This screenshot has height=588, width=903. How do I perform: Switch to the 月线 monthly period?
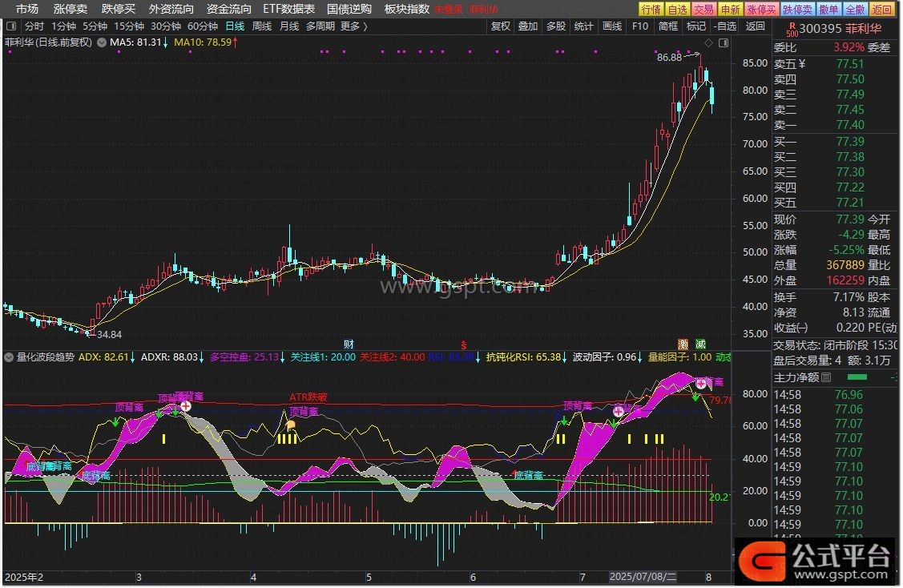[289, 26]
